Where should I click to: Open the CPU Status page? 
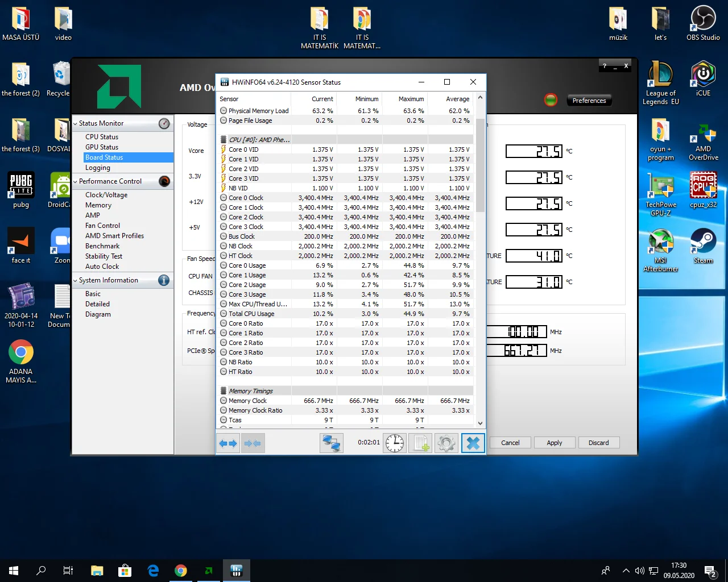(102, 137)
